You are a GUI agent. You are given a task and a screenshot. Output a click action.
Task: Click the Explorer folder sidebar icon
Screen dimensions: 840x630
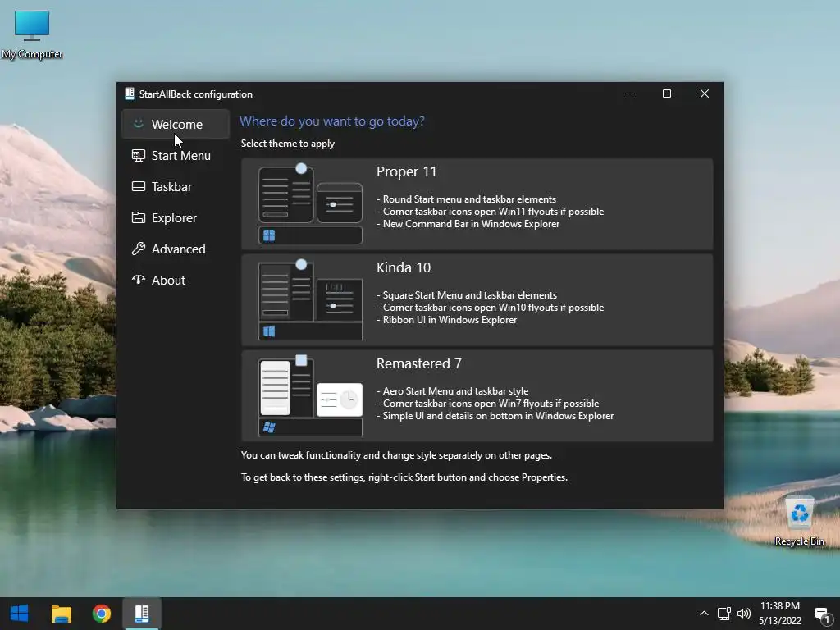[138, 217]
